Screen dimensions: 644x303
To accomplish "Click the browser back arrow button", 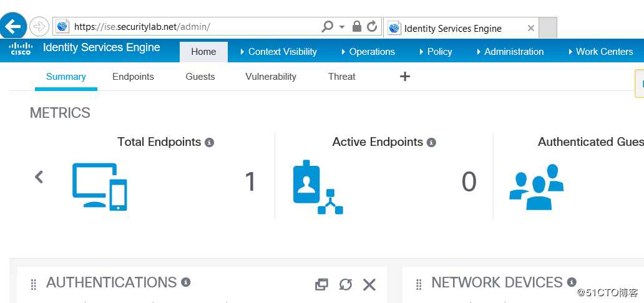I will [x=13, y=27].
